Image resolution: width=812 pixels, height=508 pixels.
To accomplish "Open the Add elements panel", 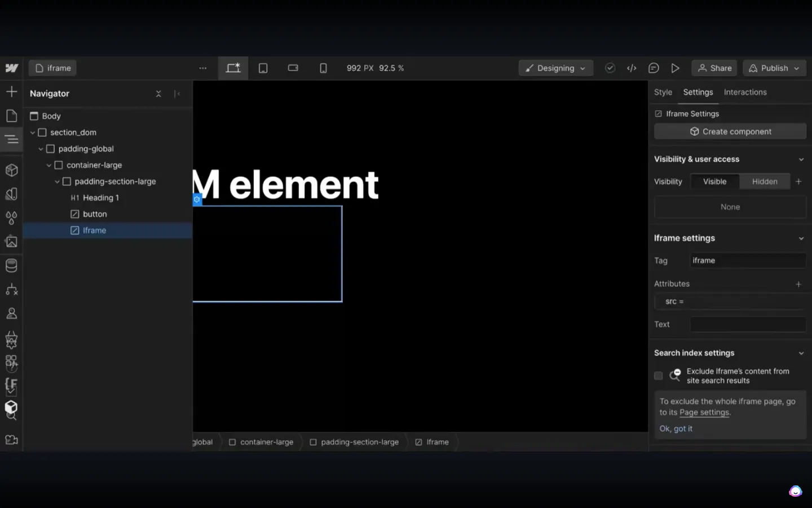I will point(11,91).
